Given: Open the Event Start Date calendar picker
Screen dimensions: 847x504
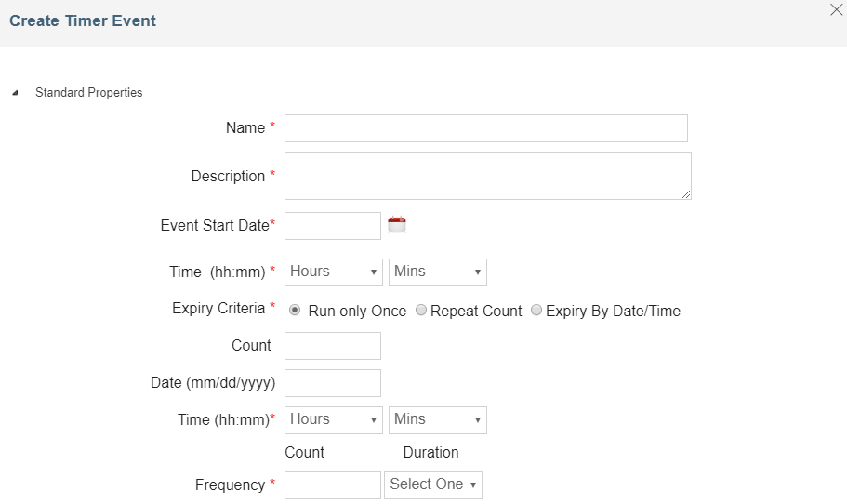Looking at the screenshot, I should 397,224.
